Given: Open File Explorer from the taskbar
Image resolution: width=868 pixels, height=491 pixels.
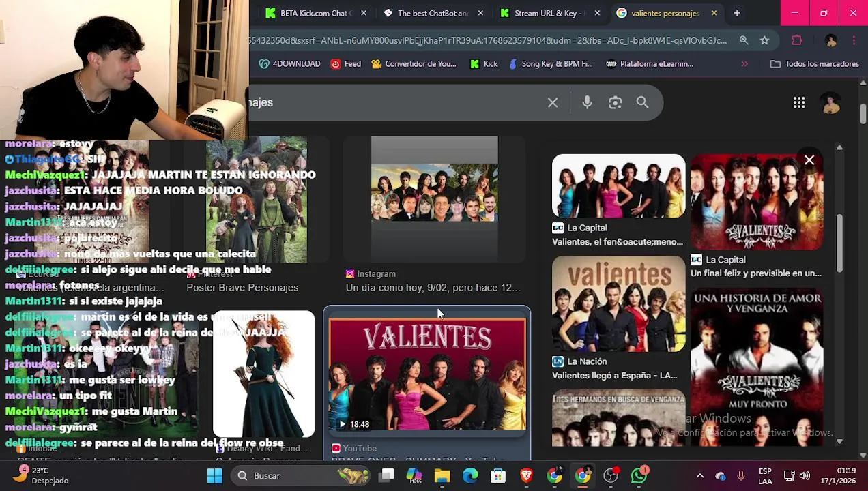Looking at the screenshot, I should [442, 476].
